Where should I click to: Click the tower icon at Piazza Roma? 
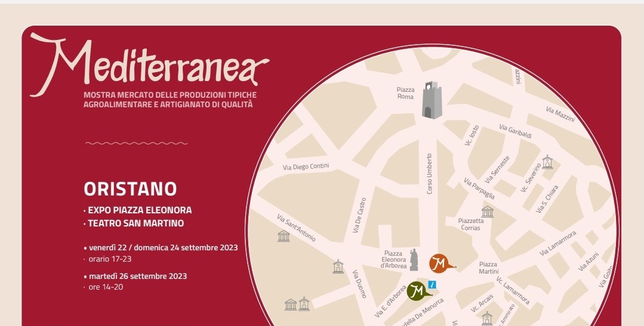[432, 100]
